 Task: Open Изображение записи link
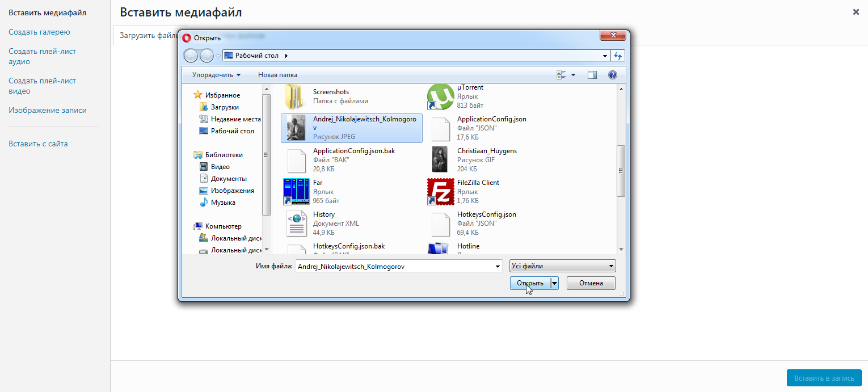coord(48,110)
